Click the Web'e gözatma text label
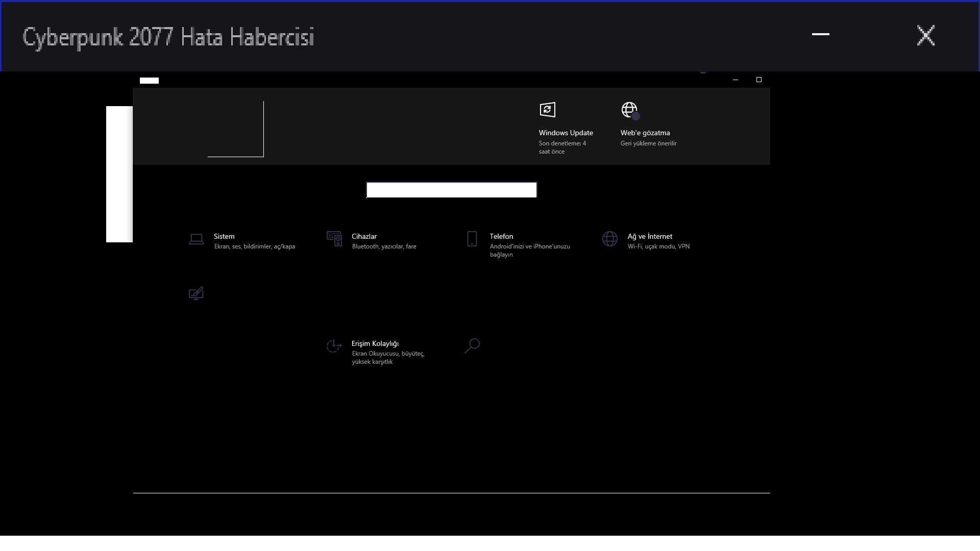Screen dimensions: 980x551 click(x=645, y=133)
